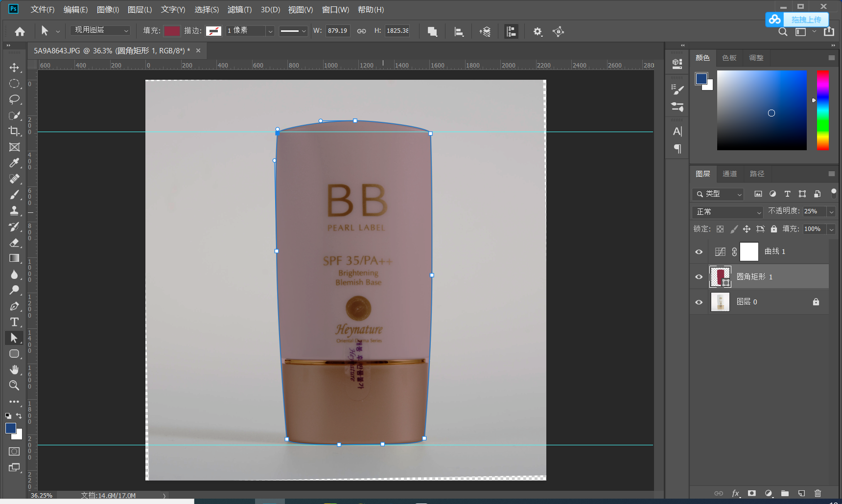Select the Lasso tool
Image resolution: width=842 pixels, height=504 pixels.
click(14, 99)
